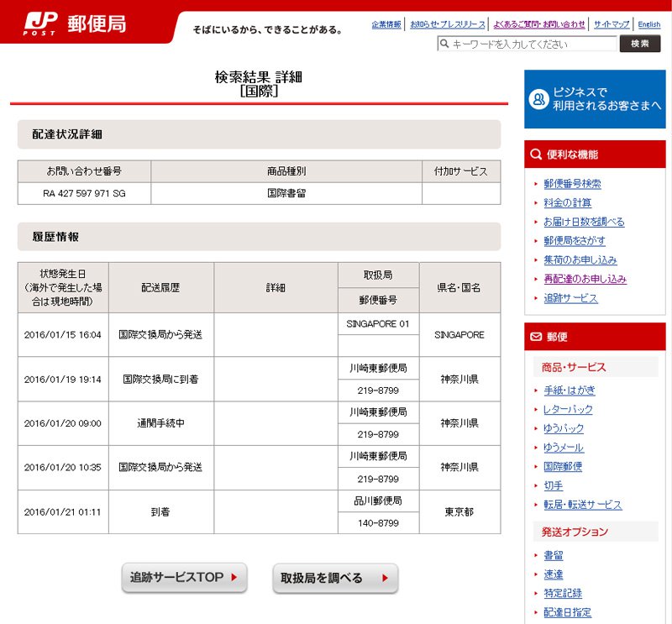The width and height of the screenshot is (672, 624).
Task: Open 配達日指定 link
Action: (x=568, y=613)
